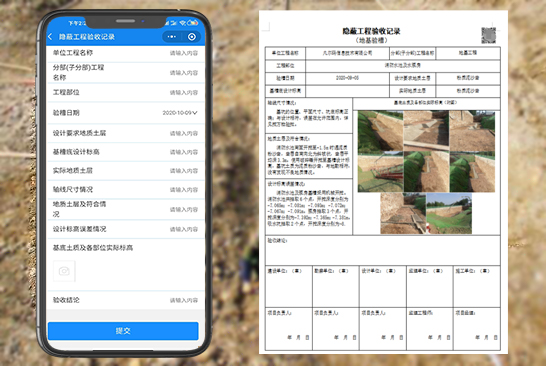Viewport: 546px width, 366px height.
Task: Tap the 设计要求地质土层 input field
Action: click(x=125, y=133)
